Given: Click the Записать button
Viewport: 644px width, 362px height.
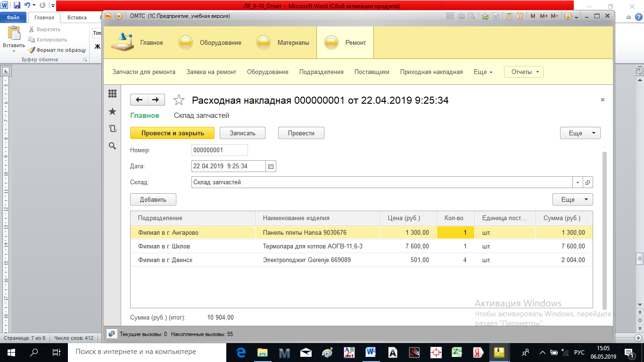Looking at the screenshot, I should [242, 133].
